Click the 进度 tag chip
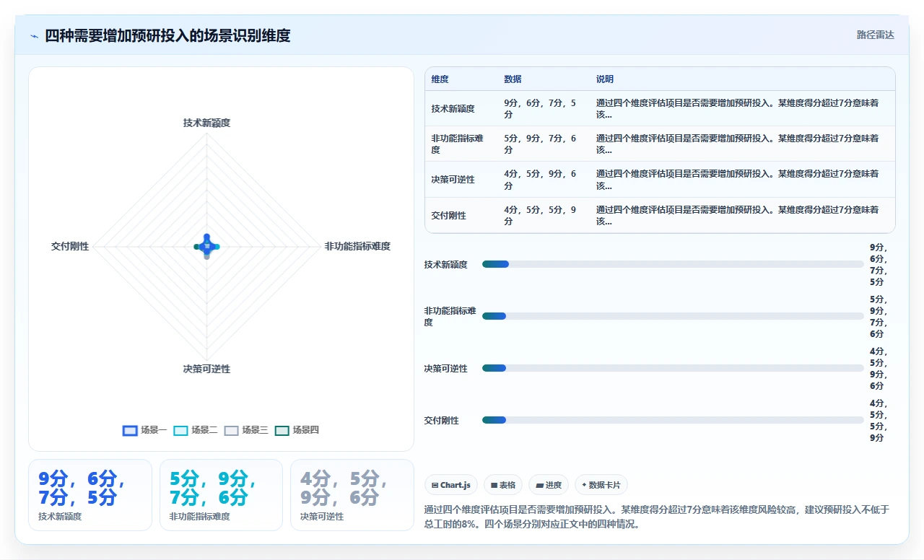Viewport: 924px width, 560px height. point(549,485)
